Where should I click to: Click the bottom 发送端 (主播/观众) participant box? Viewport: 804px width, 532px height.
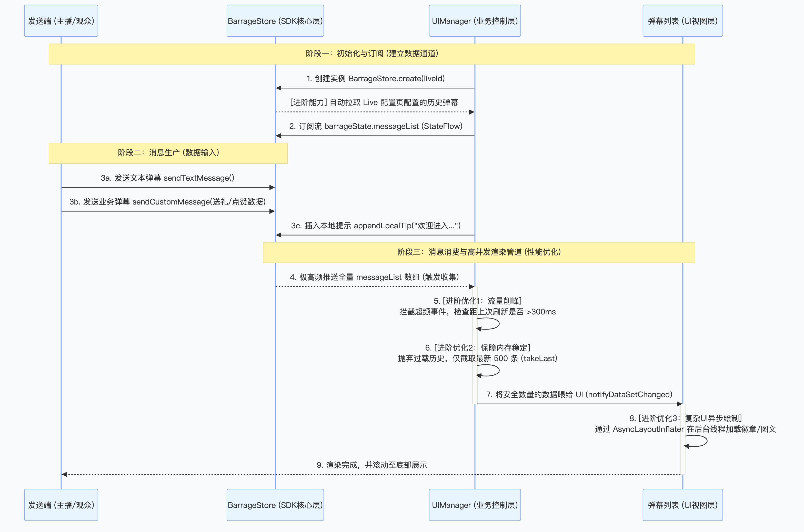click(x=61, y=505)
